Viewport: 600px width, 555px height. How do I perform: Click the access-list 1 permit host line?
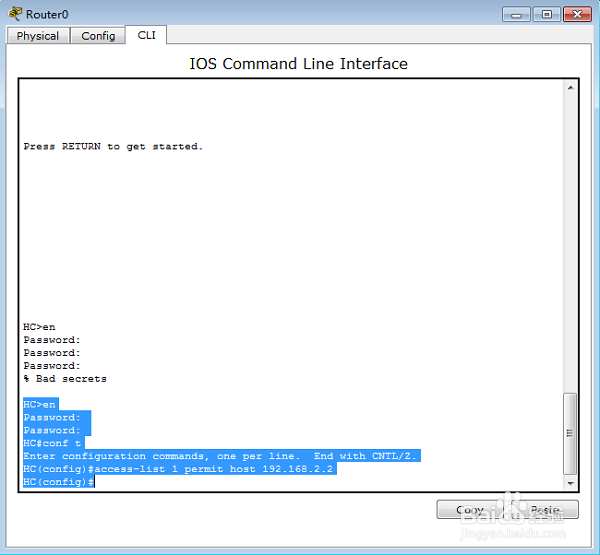click(x=178, y=469)
